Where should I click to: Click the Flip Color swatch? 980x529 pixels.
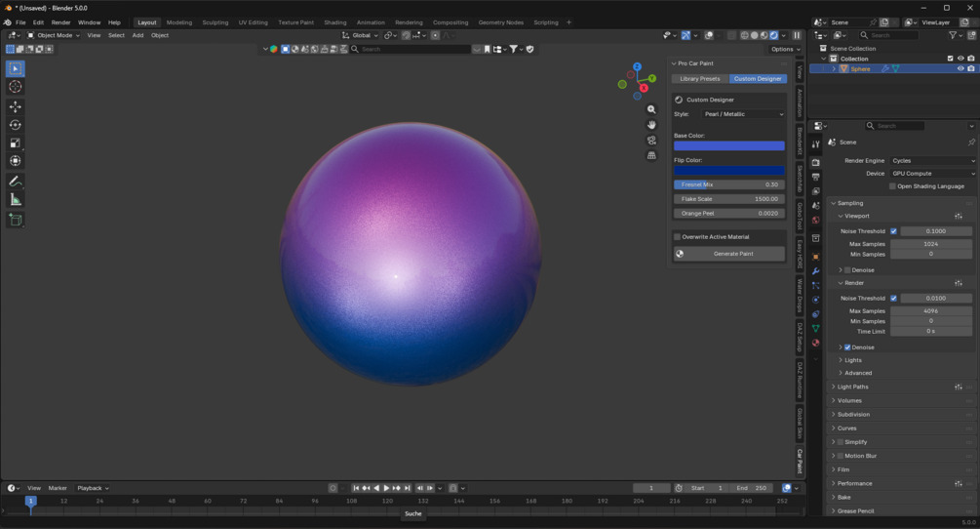pos(728,170)
